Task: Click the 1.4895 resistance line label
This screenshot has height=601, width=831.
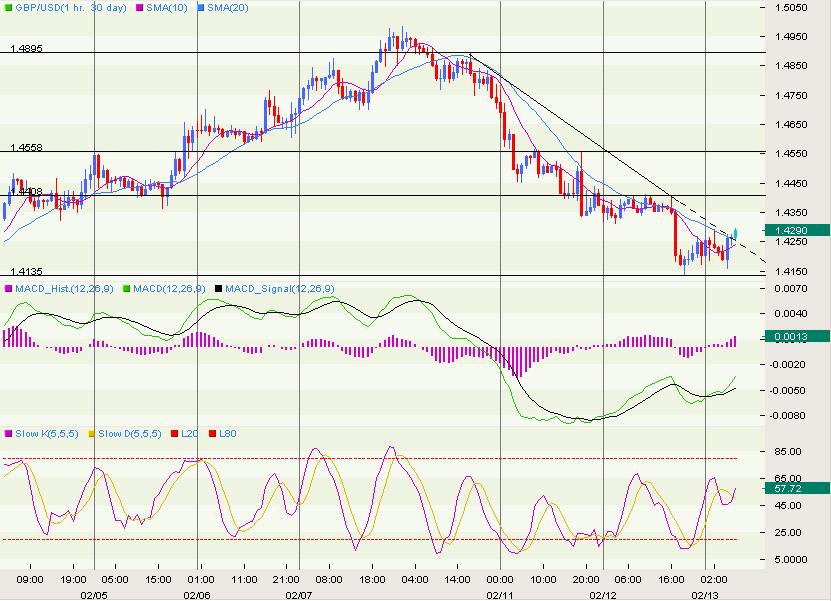Action: click(x=26, y=48)
